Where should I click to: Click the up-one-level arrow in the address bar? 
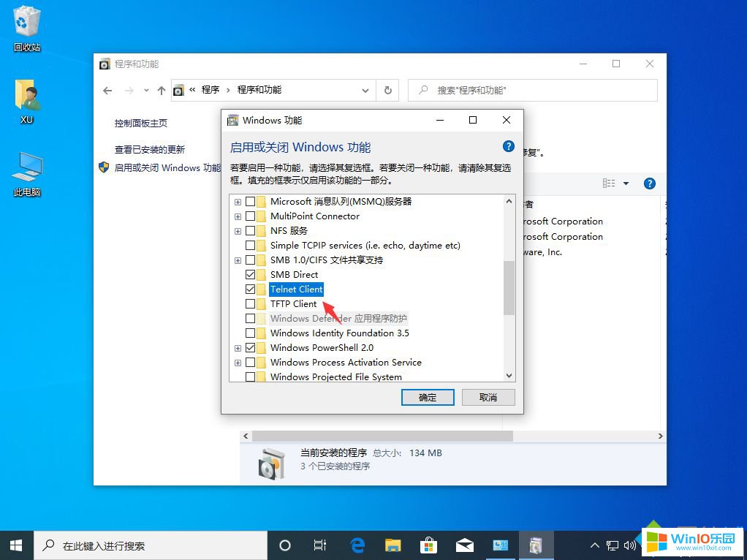(161, 89)
